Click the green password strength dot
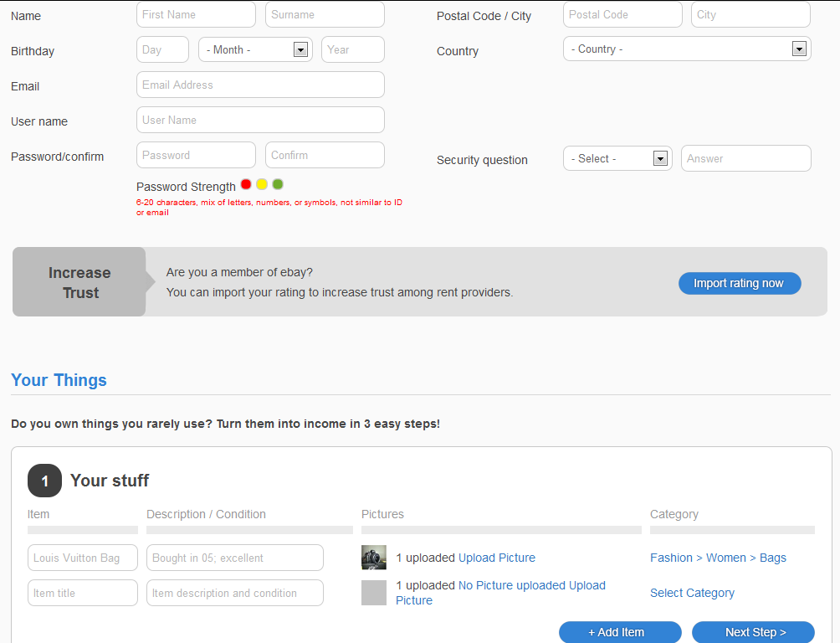The image size is (840, 643). [x=278, y=184]
